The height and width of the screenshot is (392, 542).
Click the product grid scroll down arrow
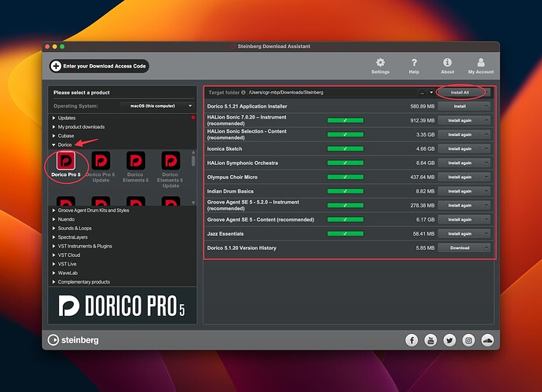(x=193, y=203)
